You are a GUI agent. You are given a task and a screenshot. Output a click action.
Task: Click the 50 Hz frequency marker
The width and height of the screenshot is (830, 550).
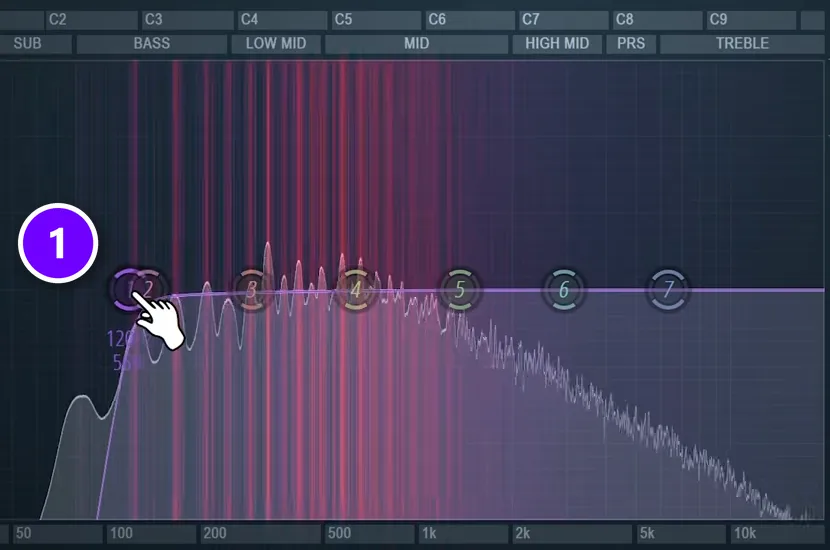click(23, 533)
